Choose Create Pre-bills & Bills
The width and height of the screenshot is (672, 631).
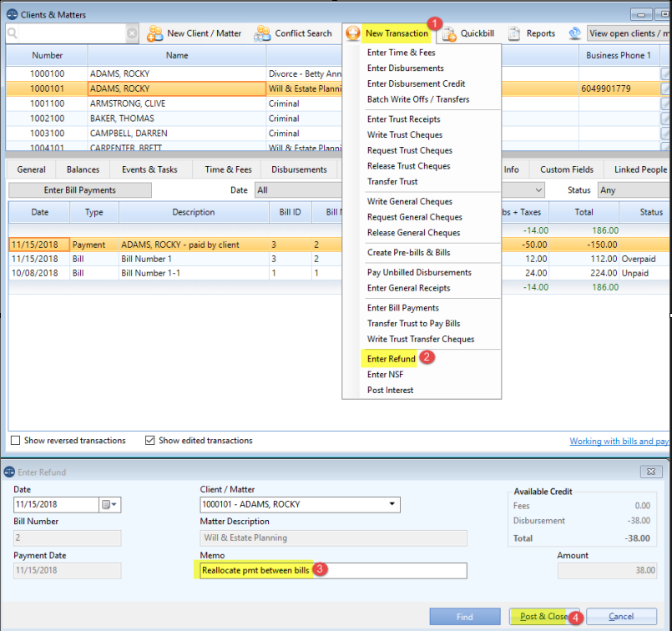408,252
